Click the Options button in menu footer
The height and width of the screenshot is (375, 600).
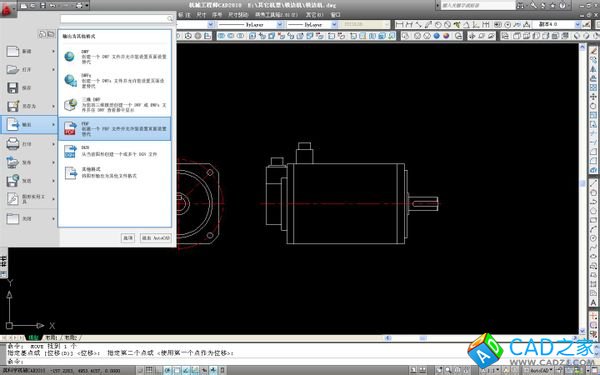pos(128,238)
